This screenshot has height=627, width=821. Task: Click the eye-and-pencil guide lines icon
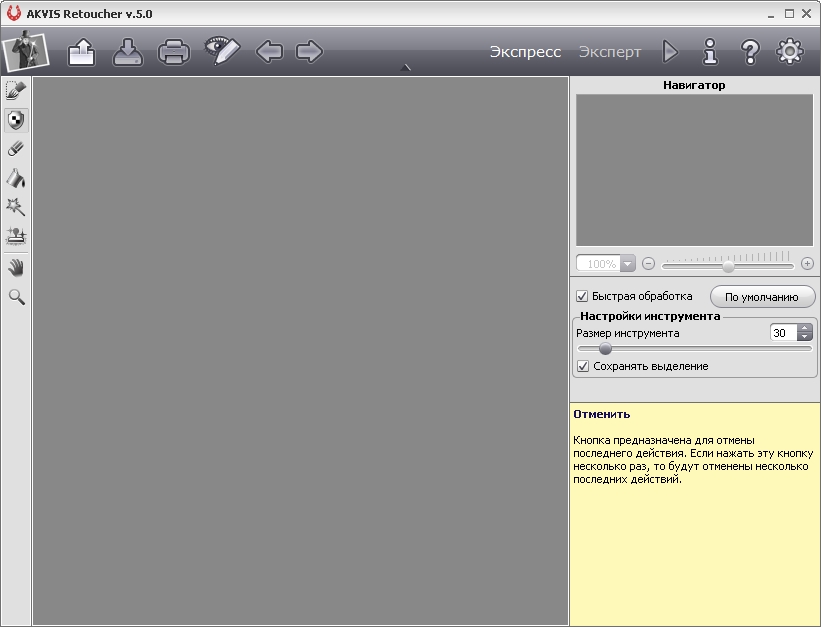point(222,51)
